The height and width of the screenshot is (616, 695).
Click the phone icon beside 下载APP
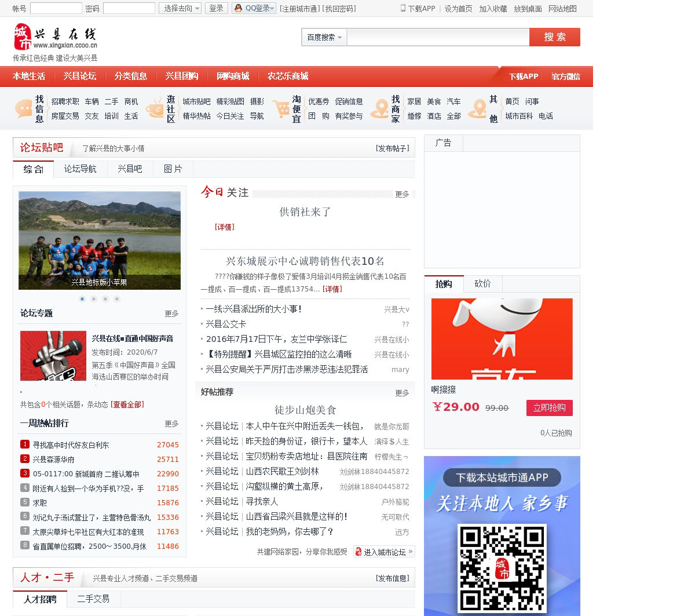[x=403, y=8]
